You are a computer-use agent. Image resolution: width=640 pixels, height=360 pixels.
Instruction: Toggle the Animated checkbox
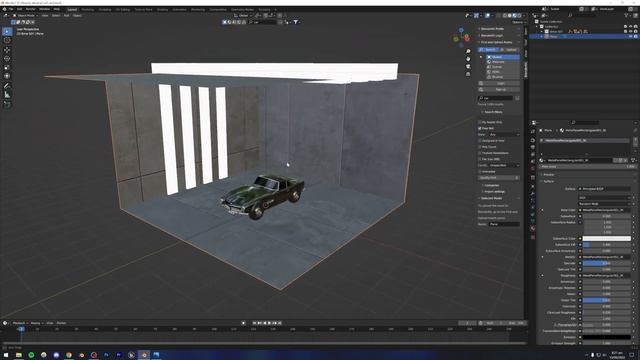pyautogui.click(x=480, y=171)
